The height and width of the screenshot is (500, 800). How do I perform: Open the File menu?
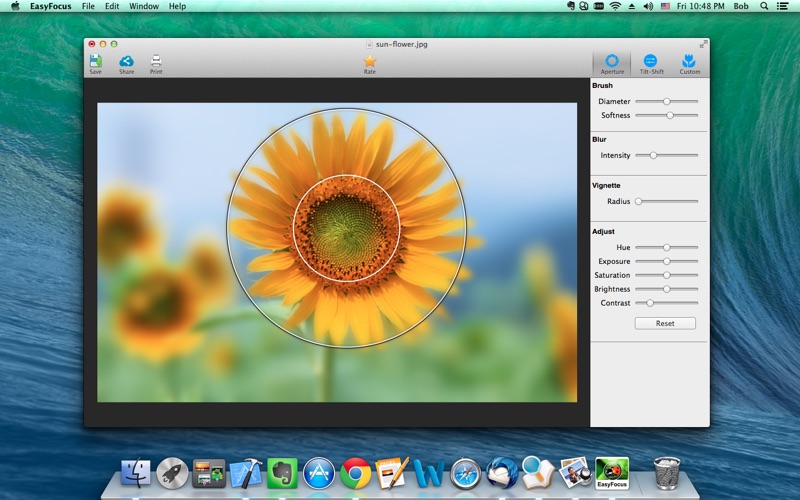click(88, 6)
